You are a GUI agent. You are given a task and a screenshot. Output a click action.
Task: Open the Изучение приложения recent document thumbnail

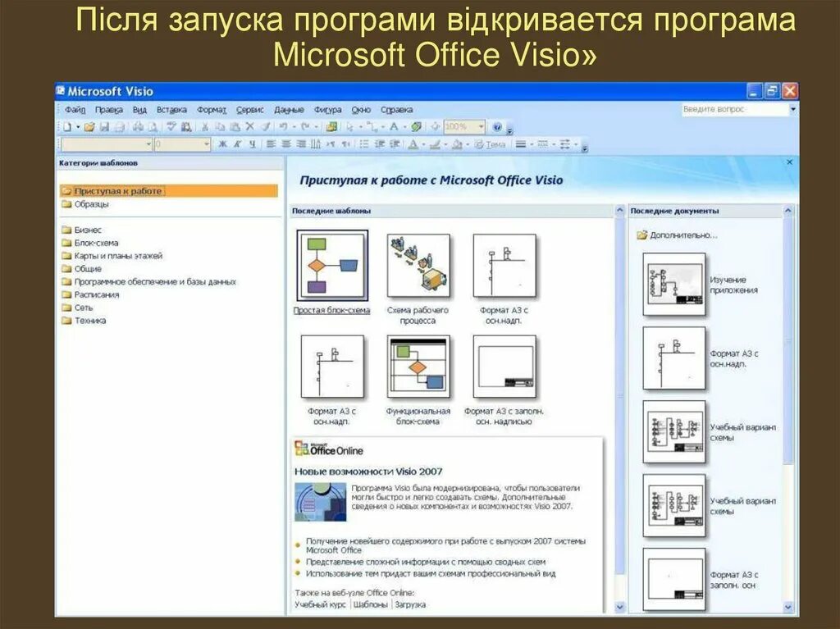[x=674, y=285]
